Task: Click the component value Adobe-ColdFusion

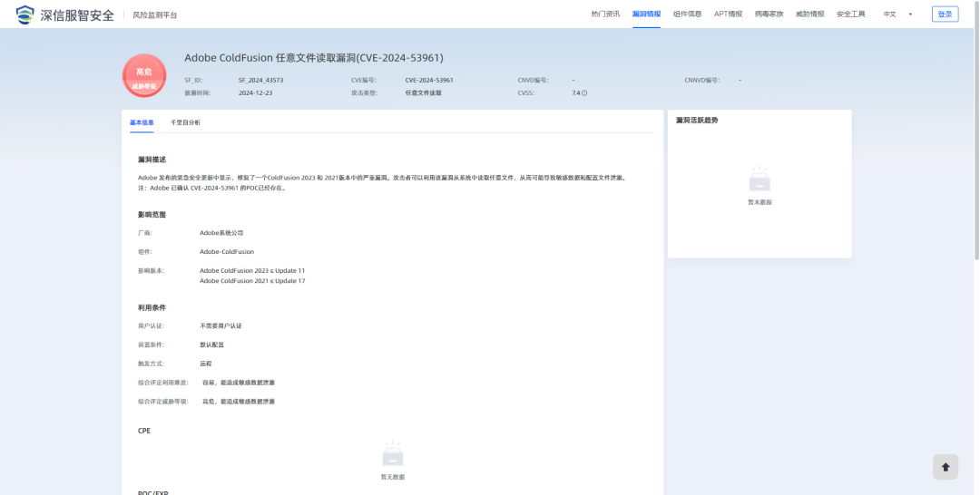Action: pos(227,251)
